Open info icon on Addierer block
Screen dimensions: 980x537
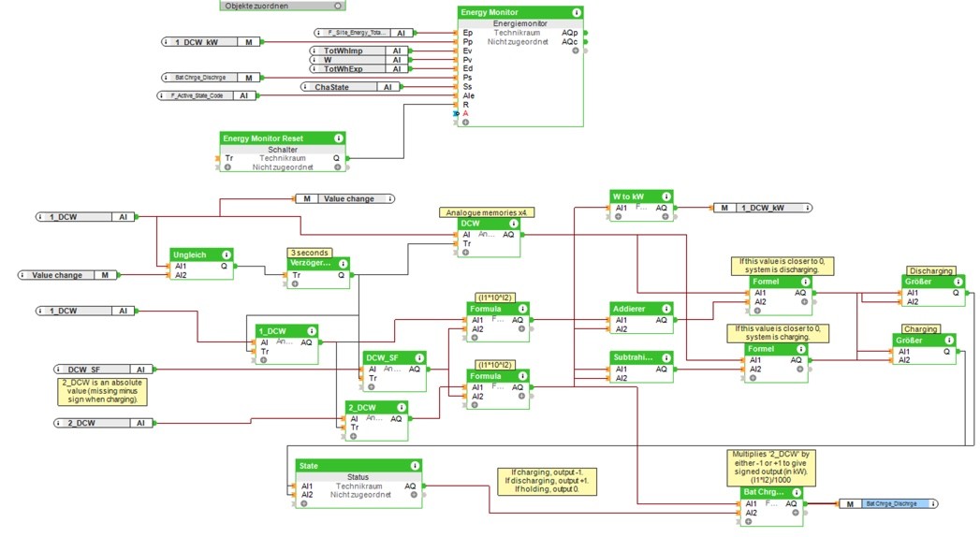click(x=666, y=309)
